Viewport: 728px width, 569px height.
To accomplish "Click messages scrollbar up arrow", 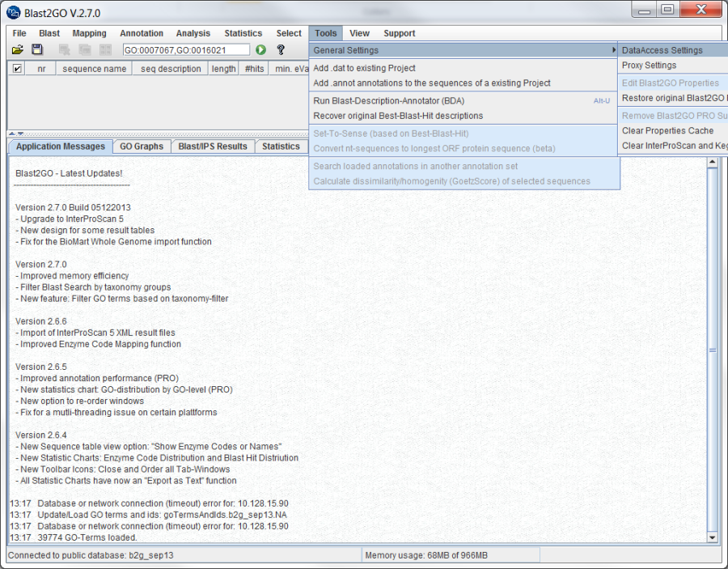I will click(x=712, y=162).
